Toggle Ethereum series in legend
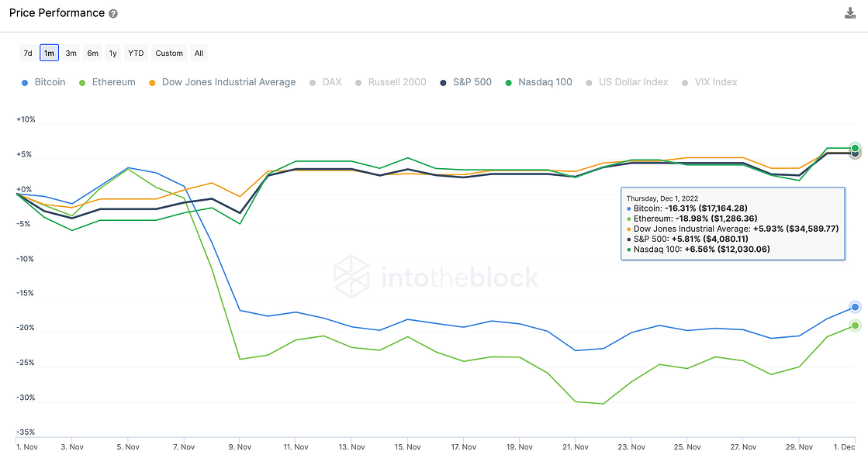The width and height of the screenshot is (868, 465). [107, 82]
